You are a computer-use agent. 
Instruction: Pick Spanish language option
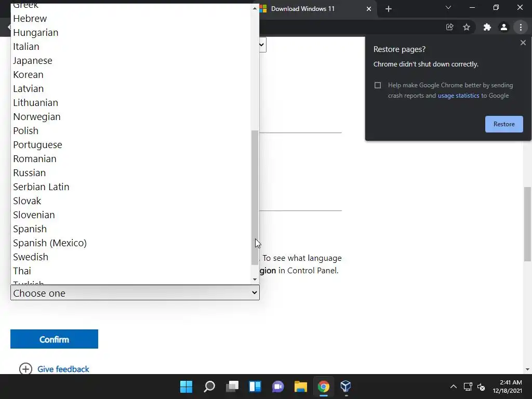130,229
